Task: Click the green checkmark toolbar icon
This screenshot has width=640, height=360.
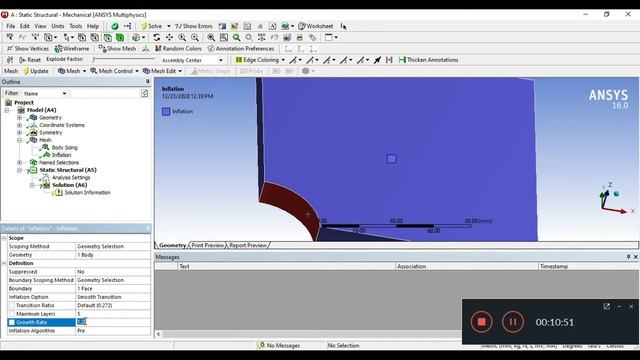Action: coord(115,26)
